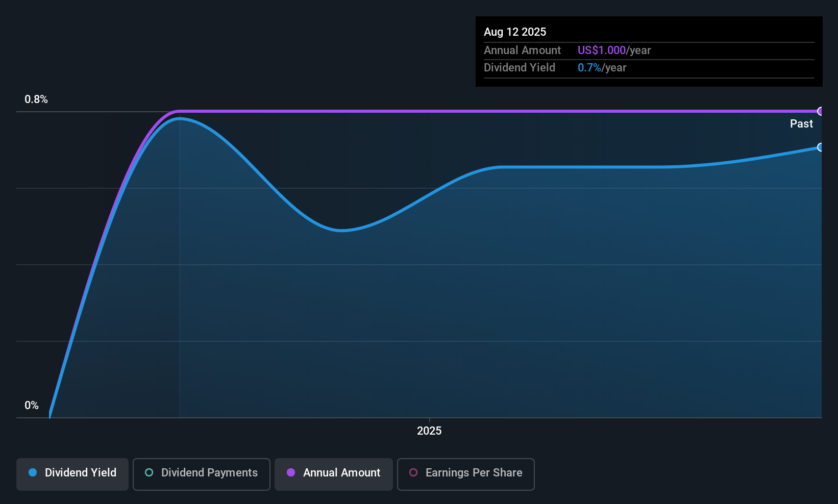Image resolution: width=838 pixels, height=504 pixels.
Task: Show the Earnings Per Share series
Action: coord(465,474)
